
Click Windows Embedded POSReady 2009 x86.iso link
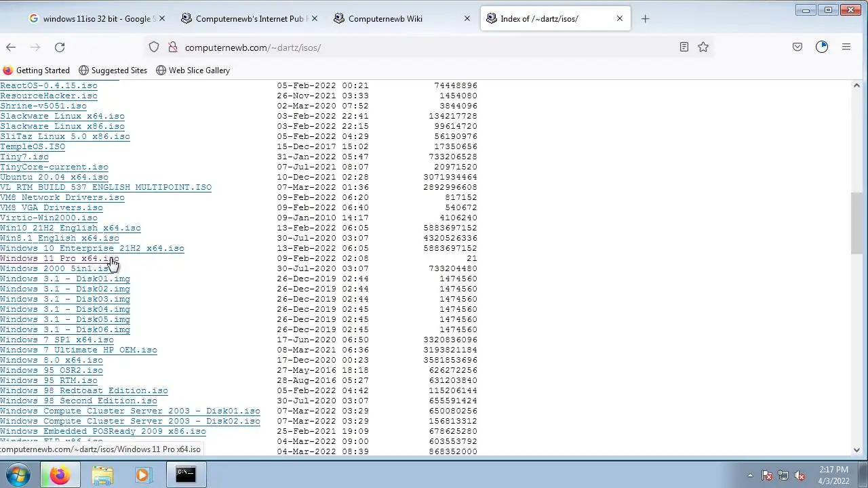tap(103, 431)
